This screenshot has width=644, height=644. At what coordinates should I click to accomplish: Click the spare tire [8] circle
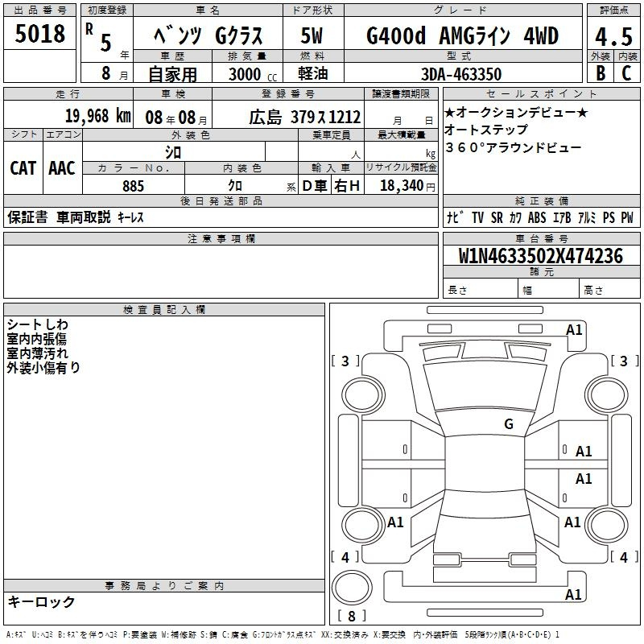click(352, 588)
